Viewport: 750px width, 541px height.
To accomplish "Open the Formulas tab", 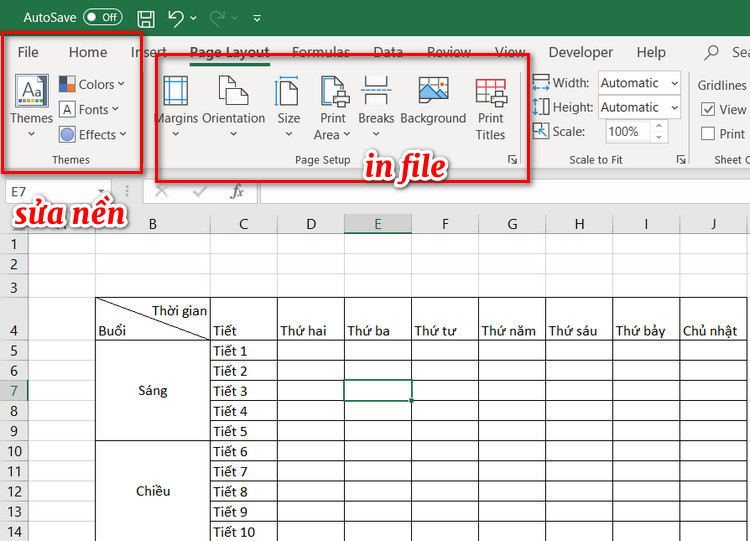I will pyautogui.click(x=321, y=52).
